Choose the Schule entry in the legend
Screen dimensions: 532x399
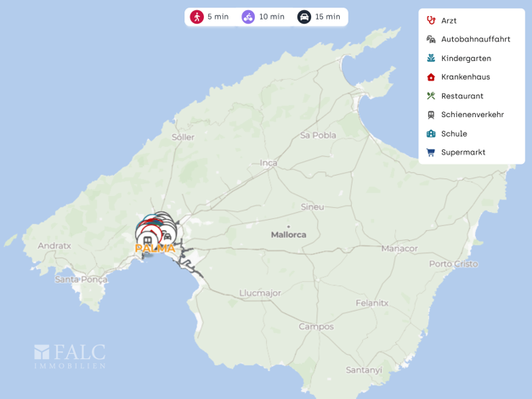[454, 134]
